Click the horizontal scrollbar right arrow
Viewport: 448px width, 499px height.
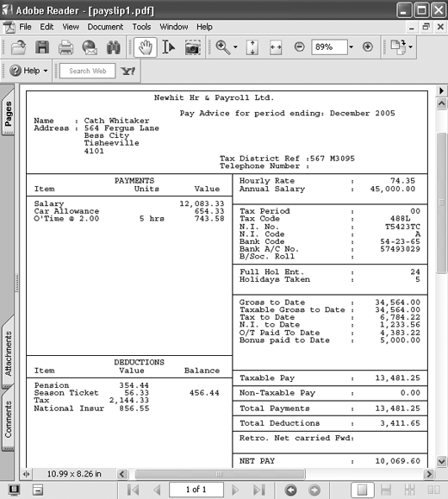[x=429, y=474]
